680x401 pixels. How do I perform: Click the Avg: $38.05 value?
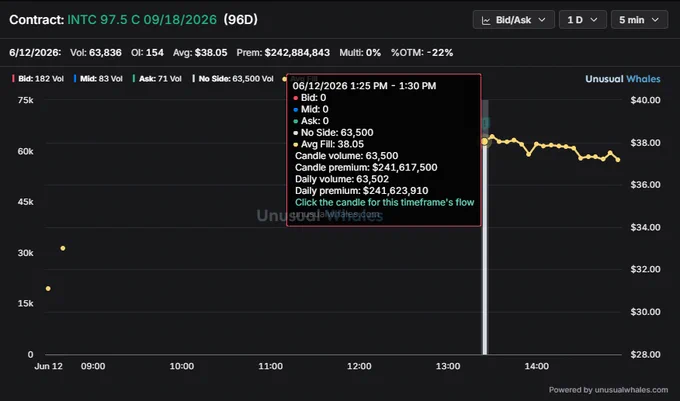[200, 52]
